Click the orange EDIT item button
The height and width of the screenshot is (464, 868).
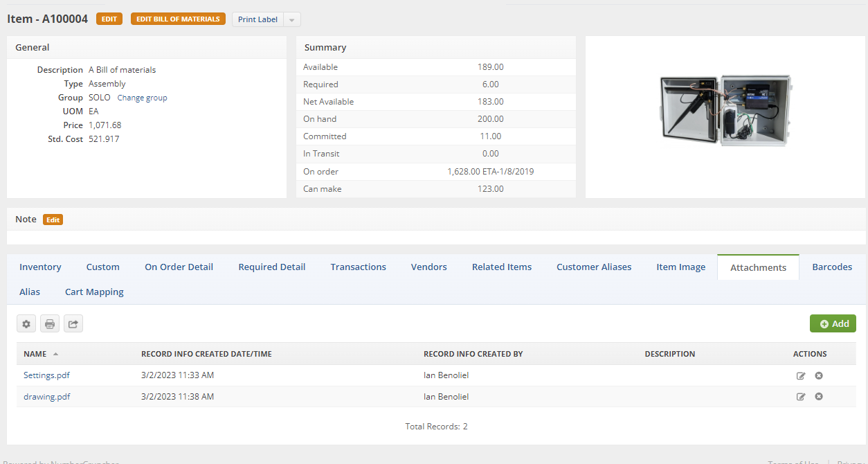click(109, 19)
